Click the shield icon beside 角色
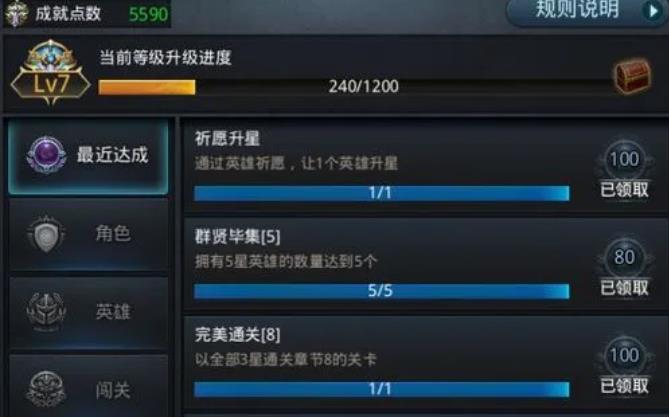669x417 pixels. point(46,234)
